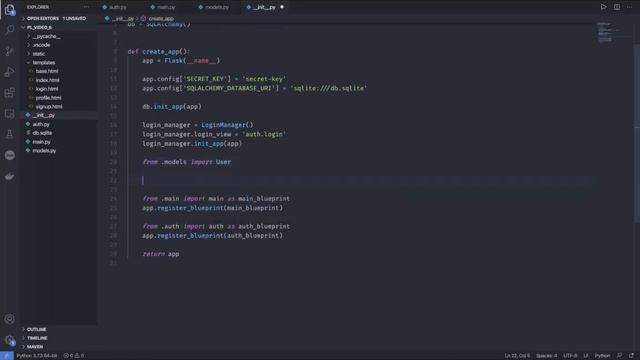Open notifications bell in status bar
The height and width of the screenshot is (360, 640).
point(631,356)
